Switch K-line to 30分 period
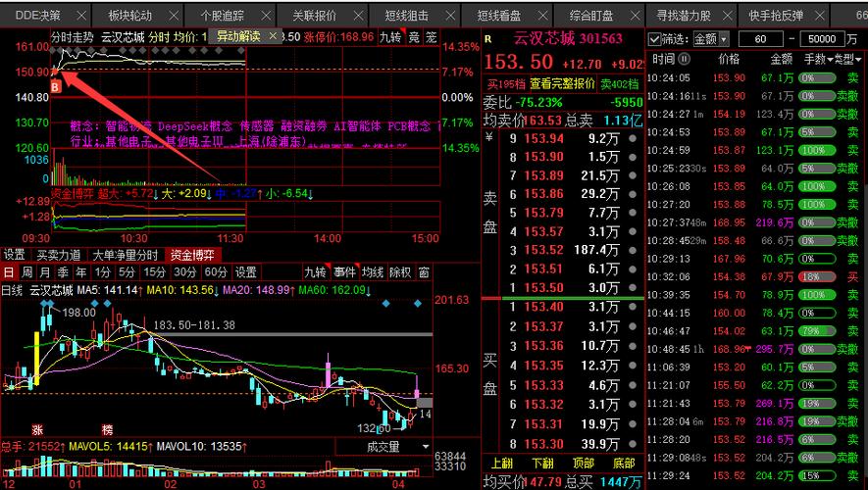 pos(185,272)
